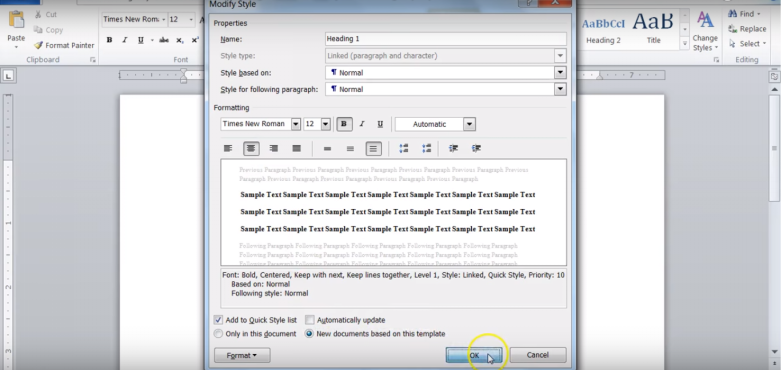Open Automatic font color dropdown
This screenshot has height=370, width=783.
click(469, 124)
